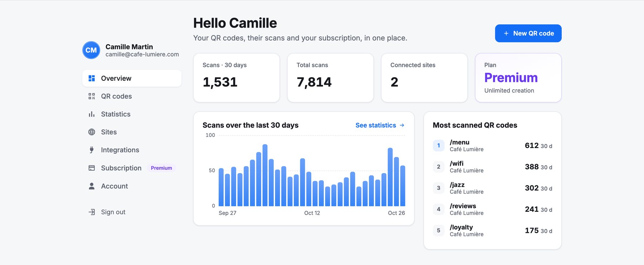Click the 612 scan count value
644x265 pixels.
pyautogui.click(x=532, y=146)
